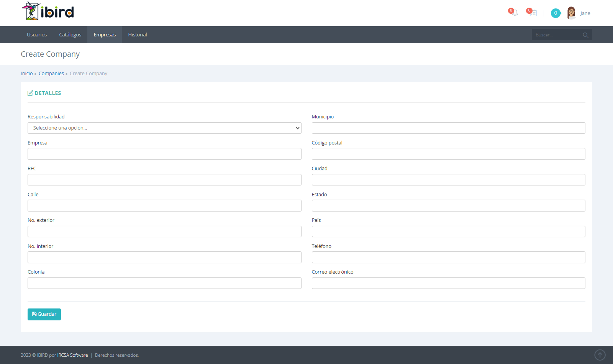Click the Colonia input field

[164, 283]
